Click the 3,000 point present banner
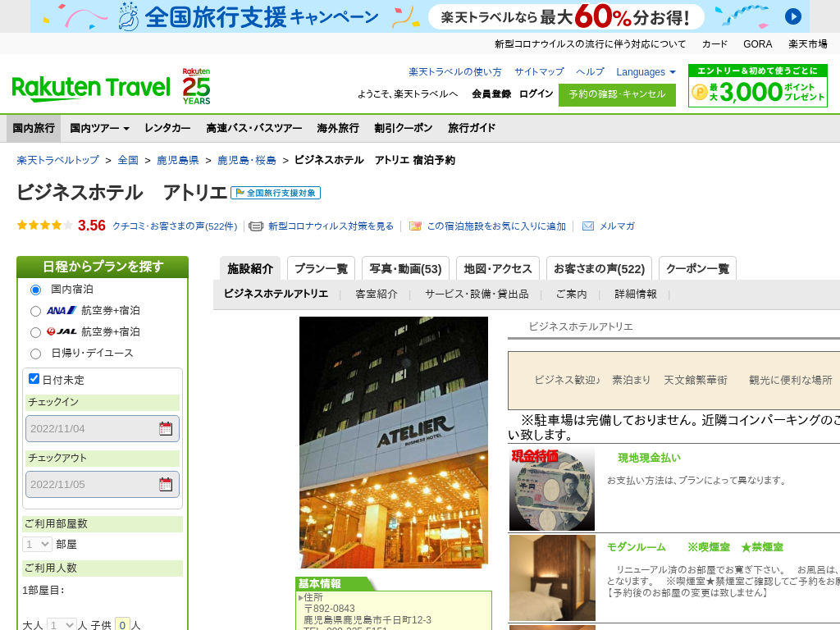 coord(757,85)
